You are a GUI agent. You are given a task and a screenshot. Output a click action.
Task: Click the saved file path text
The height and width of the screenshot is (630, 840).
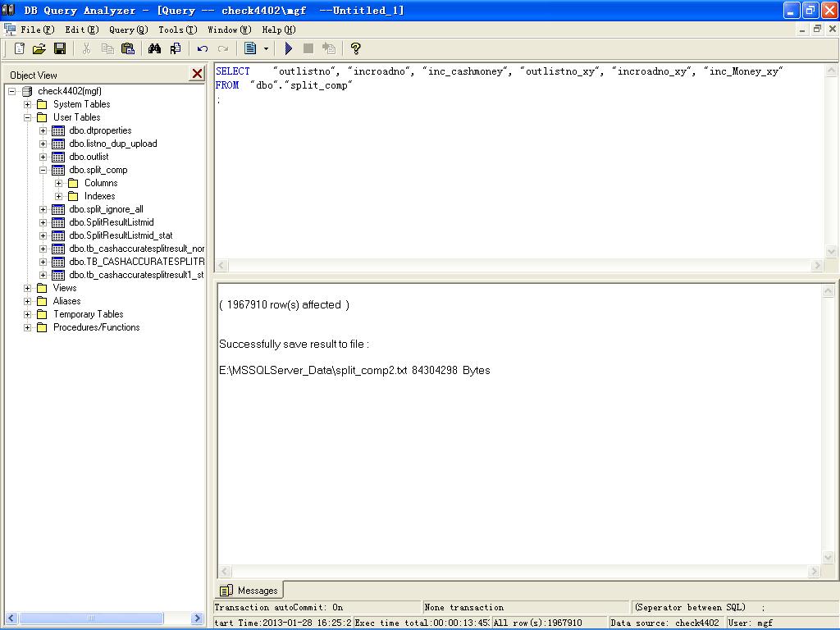[x=313, y=371]
